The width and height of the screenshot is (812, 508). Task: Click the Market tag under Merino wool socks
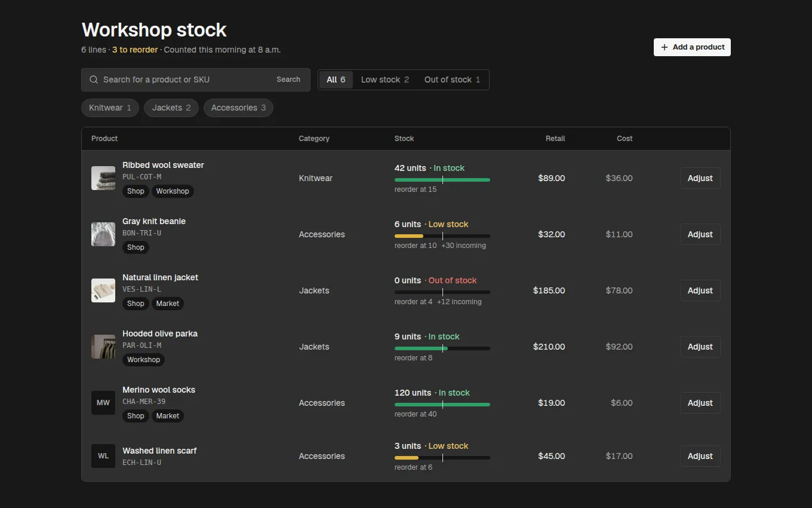coord(168,416)
